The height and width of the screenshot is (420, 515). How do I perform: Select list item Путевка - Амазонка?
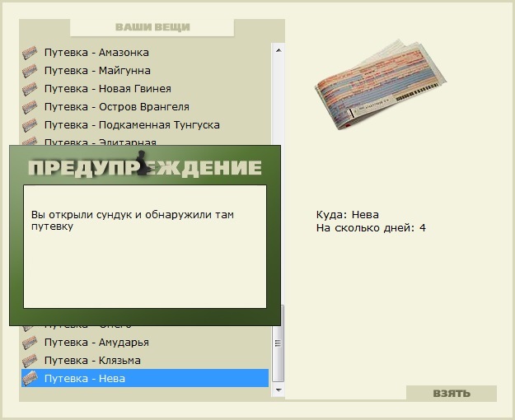[x=145, y=53]
